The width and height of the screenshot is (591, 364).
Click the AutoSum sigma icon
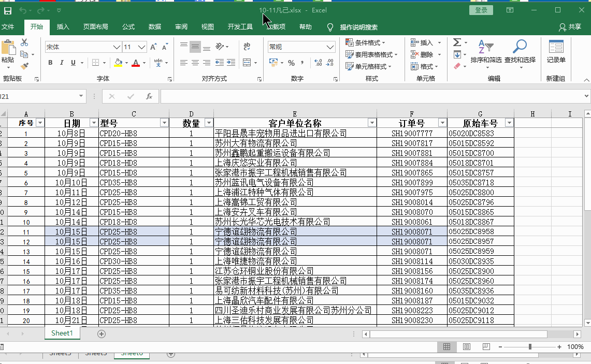[x=457, y=42]
